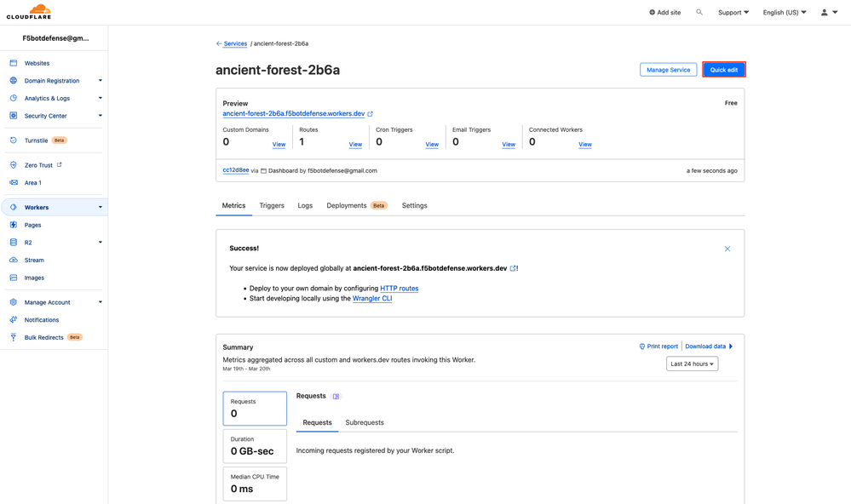Open the user account profile icon

824,13
